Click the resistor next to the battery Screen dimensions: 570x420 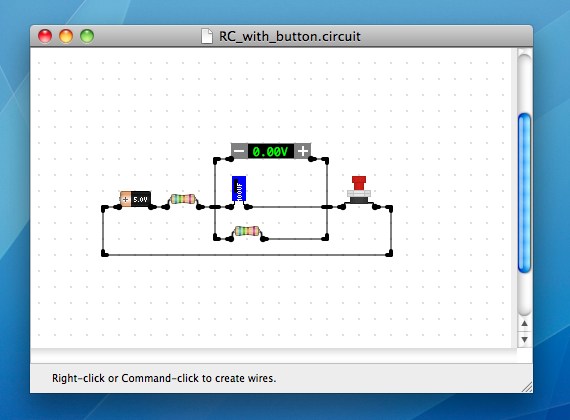tap(183, 199)
